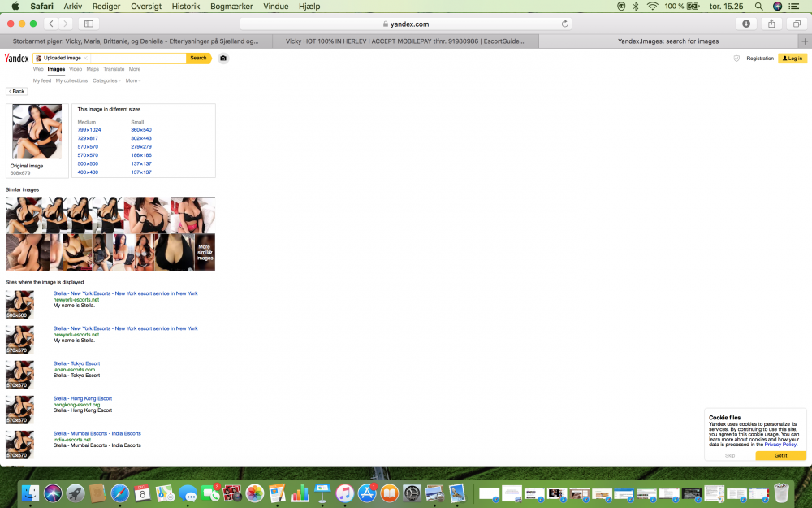812x508 pixels.
Task: Expand the Categories dropdown
Action: tap(106, 81)
